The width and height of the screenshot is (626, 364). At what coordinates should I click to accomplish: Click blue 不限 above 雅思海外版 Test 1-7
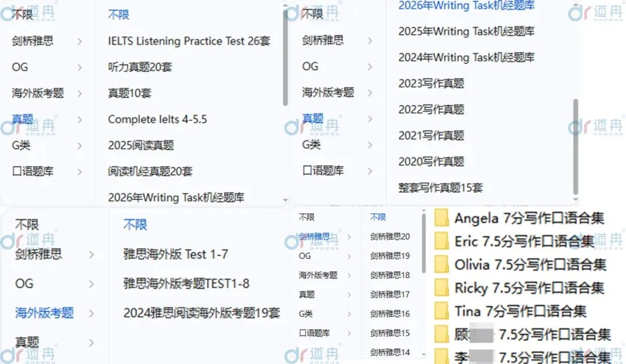[135, 225]
